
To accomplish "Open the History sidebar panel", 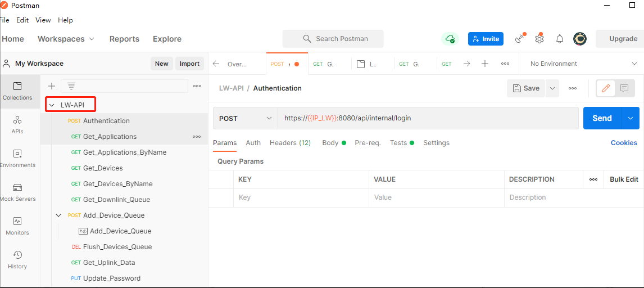I will click(17, 260).
